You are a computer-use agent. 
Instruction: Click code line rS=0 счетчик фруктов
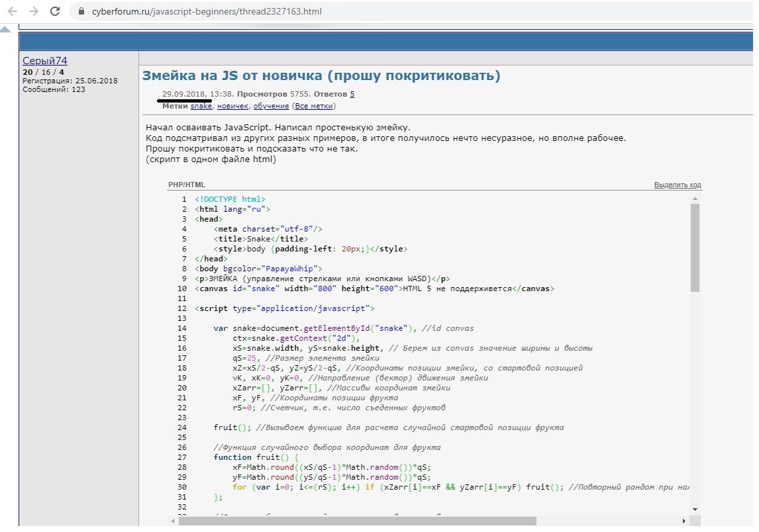click(339, 407)
